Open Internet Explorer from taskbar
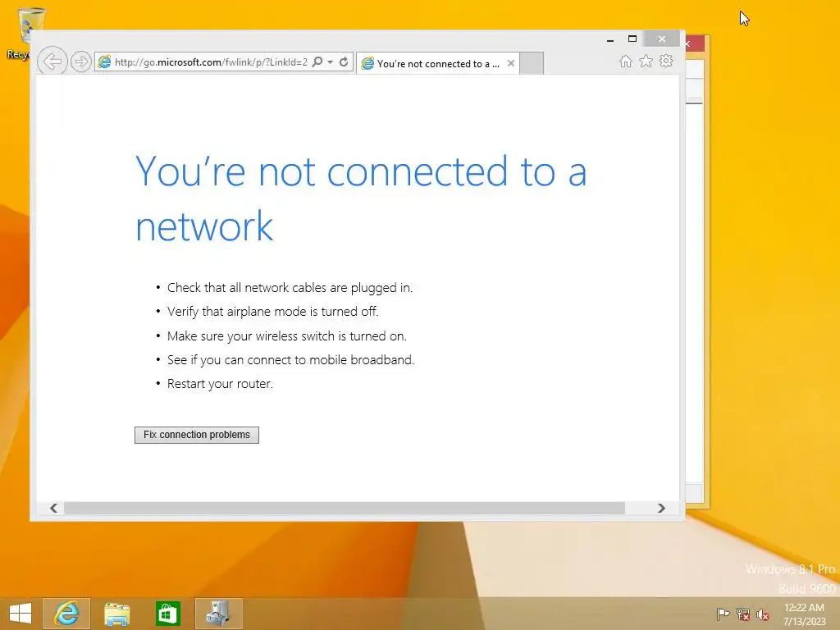 point(66,614)
